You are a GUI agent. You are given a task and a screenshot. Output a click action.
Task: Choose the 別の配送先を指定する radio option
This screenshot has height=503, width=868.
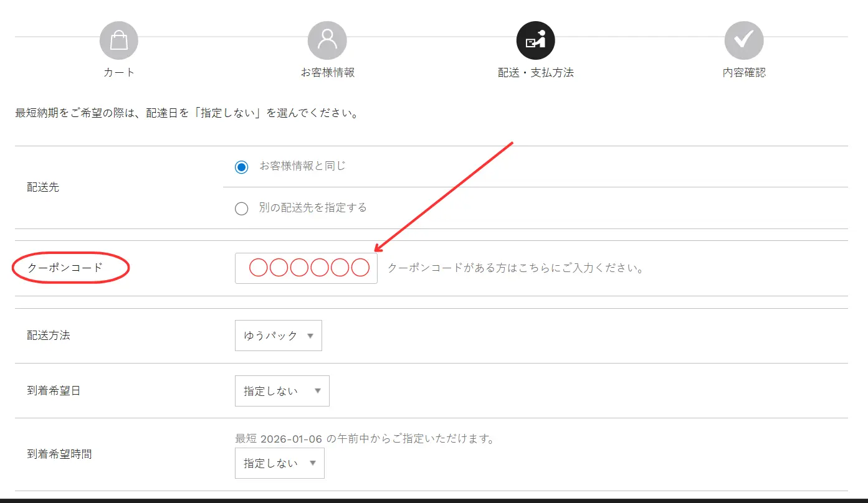click(x=241, y=209)
